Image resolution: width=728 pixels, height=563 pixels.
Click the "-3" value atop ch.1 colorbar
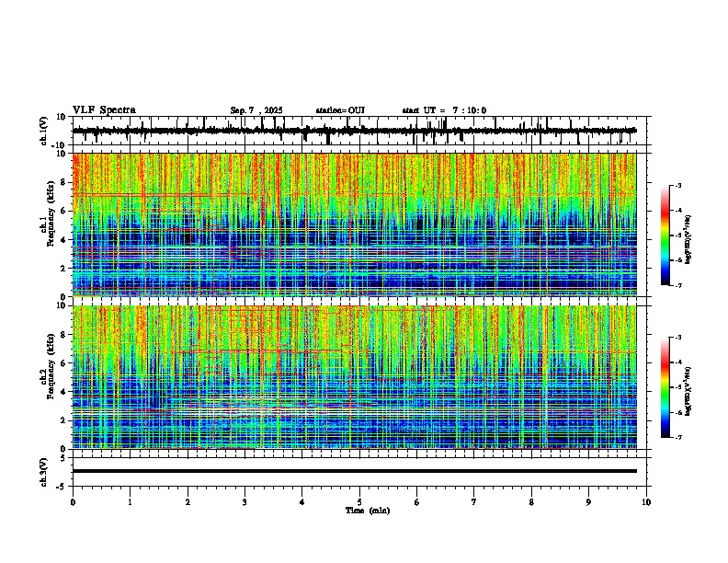click(677, 186)
